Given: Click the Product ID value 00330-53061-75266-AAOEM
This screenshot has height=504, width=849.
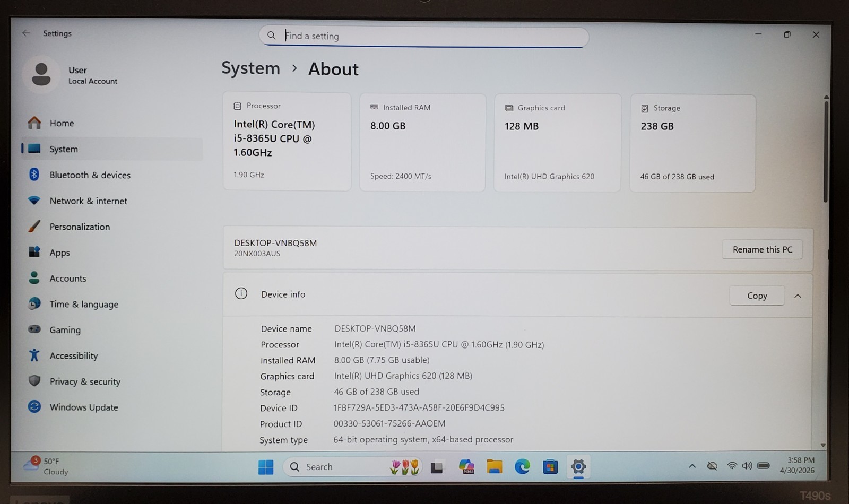Looking at the screenshot, I should (389, 423).
